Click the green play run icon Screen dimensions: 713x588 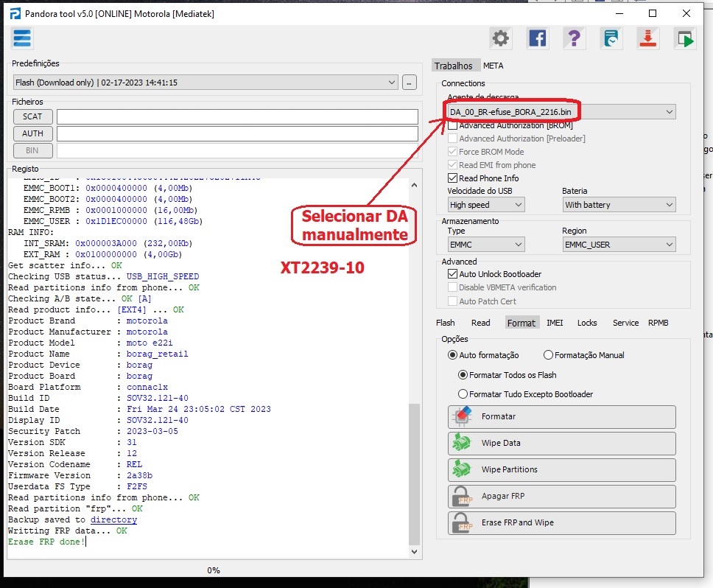tap(685, 38)
